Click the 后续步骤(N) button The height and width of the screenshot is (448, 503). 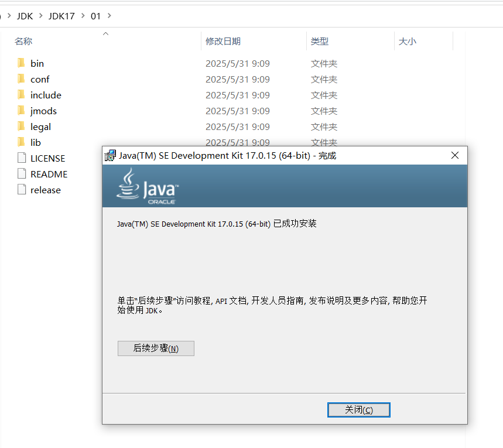pos(156,348)
